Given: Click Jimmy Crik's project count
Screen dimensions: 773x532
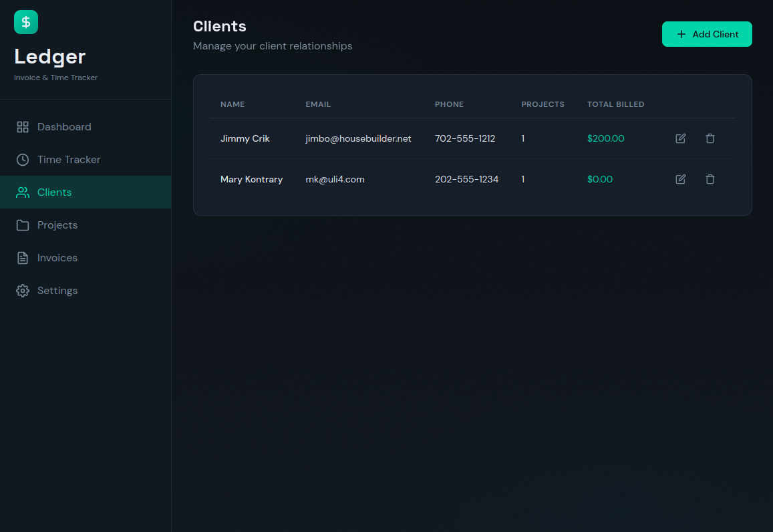Looking at the screenshot, I should coord(523,138).
